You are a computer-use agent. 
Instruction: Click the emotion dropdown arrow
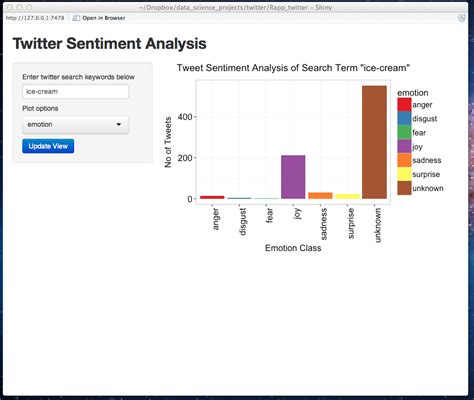coord(118,124)
